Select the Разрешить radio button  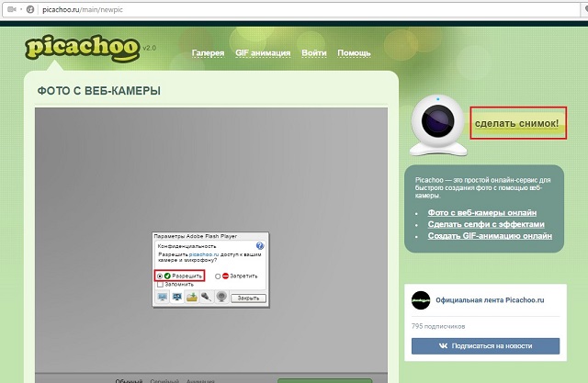click(160, 276)
